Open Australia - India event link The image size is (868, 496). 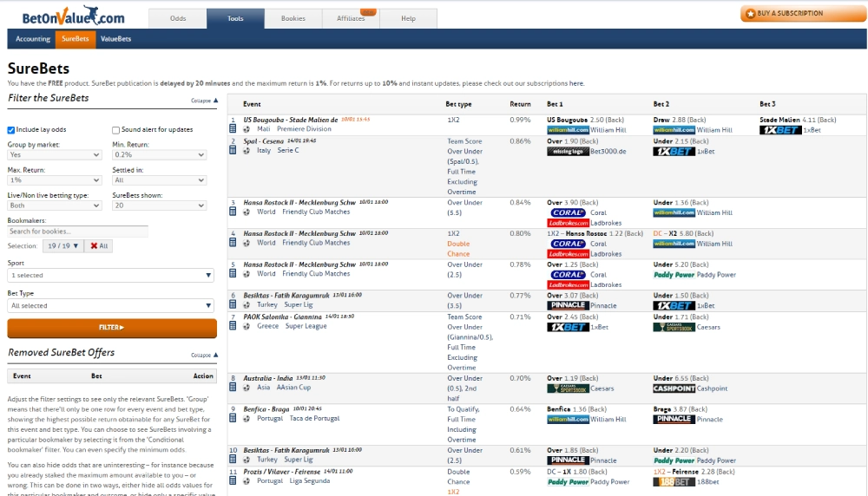pyautogui.click(x=268, y=379)
